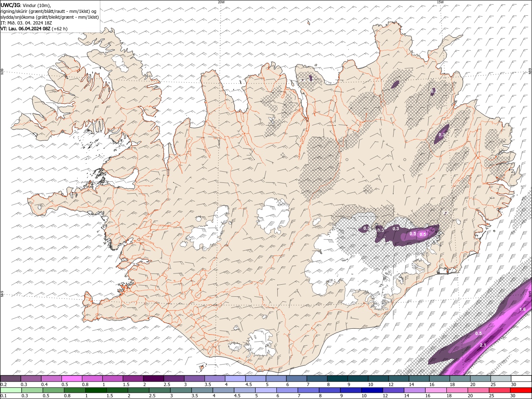Click the 1.6 value in offshore pink band
This screenshot has height=399, width=532.
coord(522,310)
